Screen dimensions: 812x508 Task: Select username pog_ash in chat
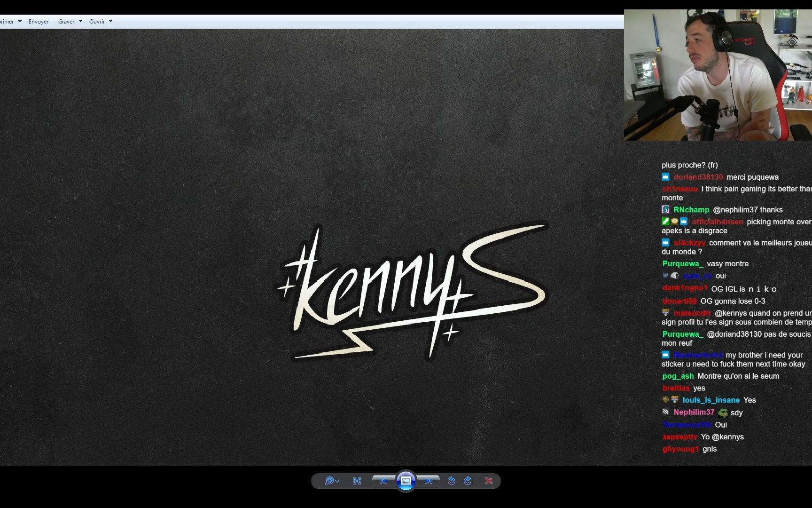pyautogui.click(x=678, y=376)
